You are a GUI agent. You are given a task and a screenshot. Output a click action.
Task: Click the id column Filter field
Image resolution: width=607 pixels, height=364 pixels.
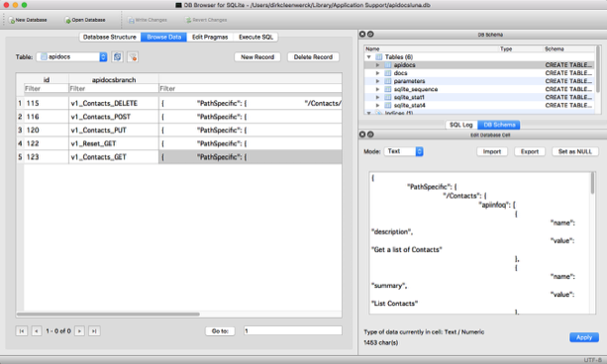[47, 89]
